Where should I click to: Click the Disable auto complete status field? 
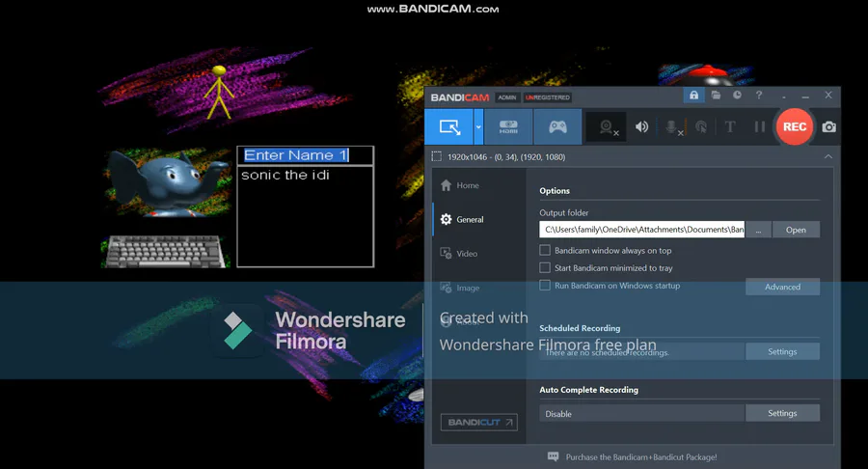642,414
